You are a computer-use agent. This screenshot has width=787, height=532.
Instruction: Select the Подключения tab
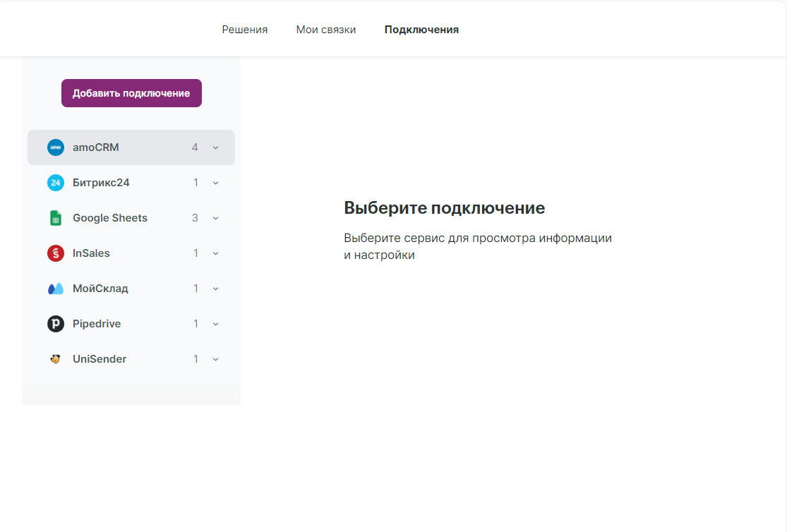coord(421,30)
